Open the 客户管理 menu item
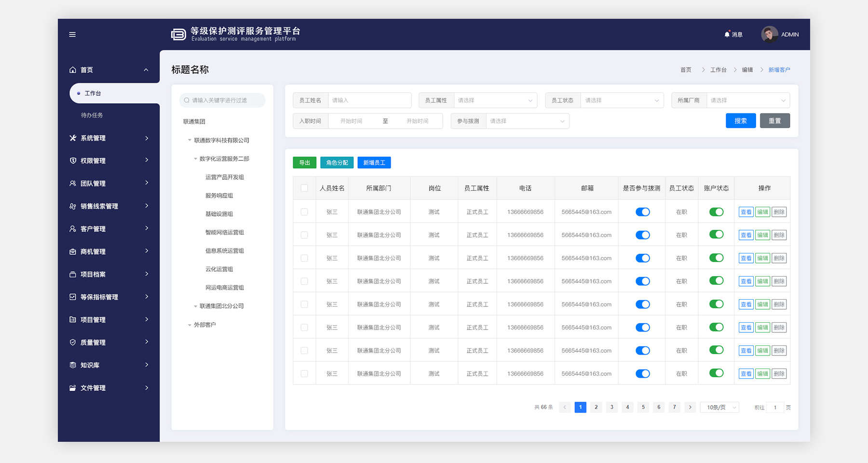This screenshot has height=463, width=868. (108, 229)
